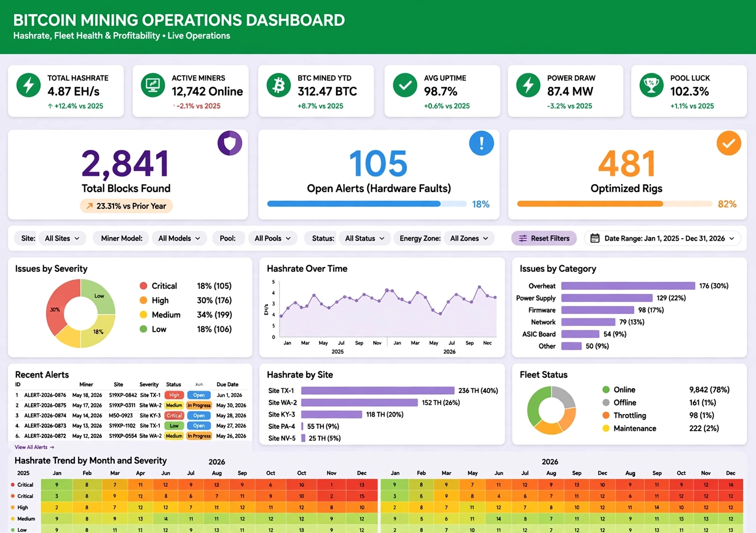Click the Network bar in Issues by Category

pos(588,322)
